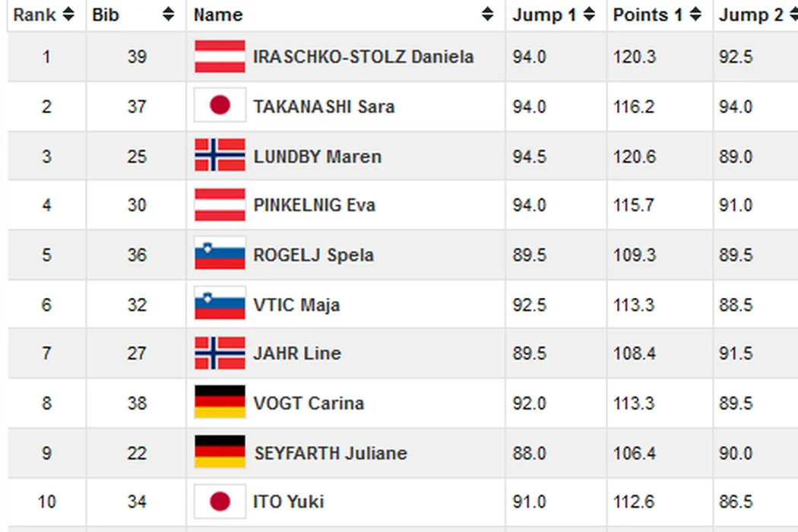This screenshot has height=532, width=798.
Task: Click Slovenia flag next to VTIC Maja
Action: tap(220, 304)
